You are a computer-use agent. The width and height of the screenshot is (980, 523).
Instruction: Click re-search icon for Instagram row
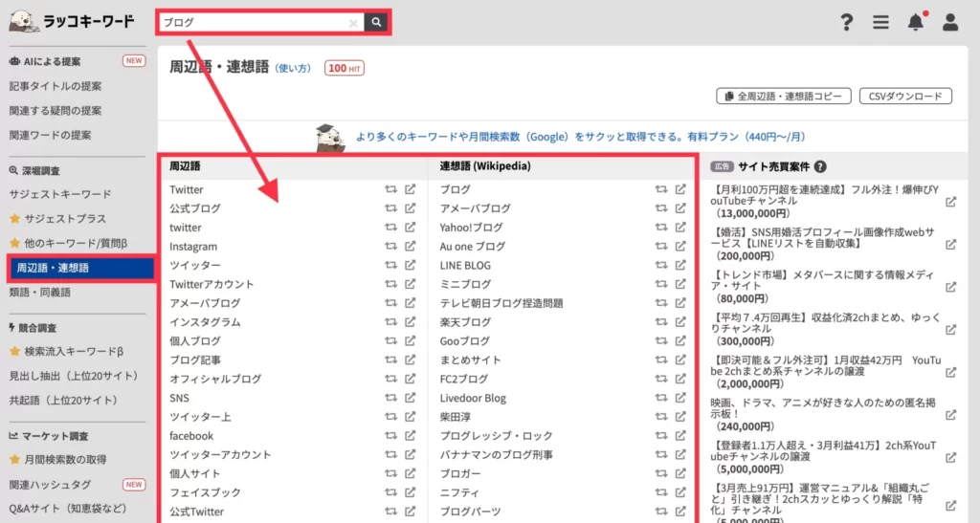(x=390, y=246)
